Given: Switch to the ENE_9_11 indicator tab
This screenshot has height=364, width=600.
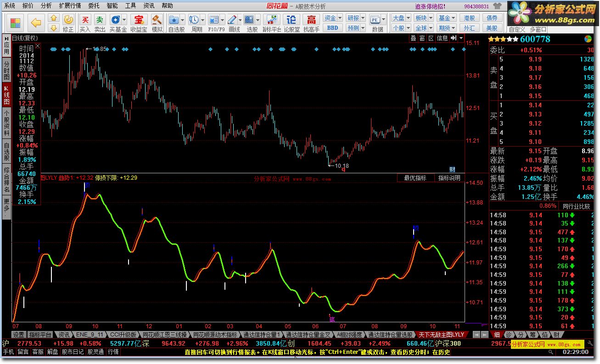Looking at the screenshot, I should (x=90, y=335).
